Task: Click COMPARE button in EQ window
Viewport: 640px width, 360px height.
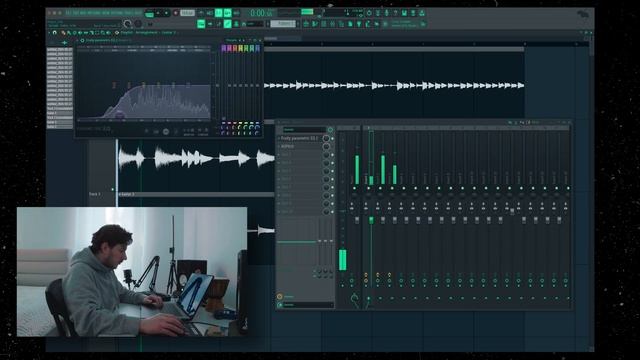Action: (203, 135)
